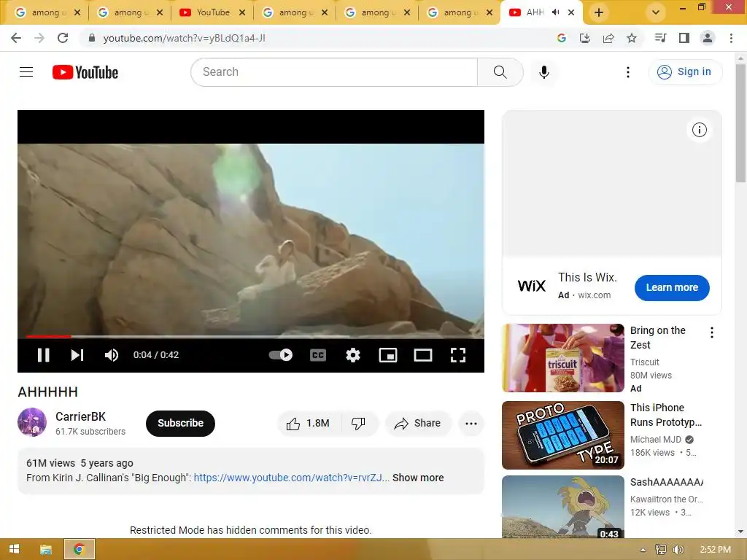747x560 pixels.
Task: Click the page vertical scrollbar
Action: (740, 122)
